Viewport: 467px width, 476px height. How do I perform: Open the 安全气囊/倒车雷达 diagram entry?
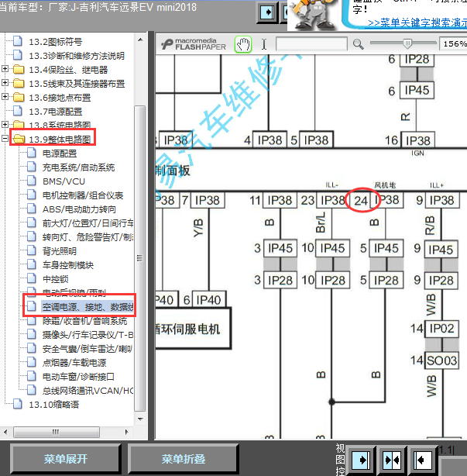click(x=87, y=349)
